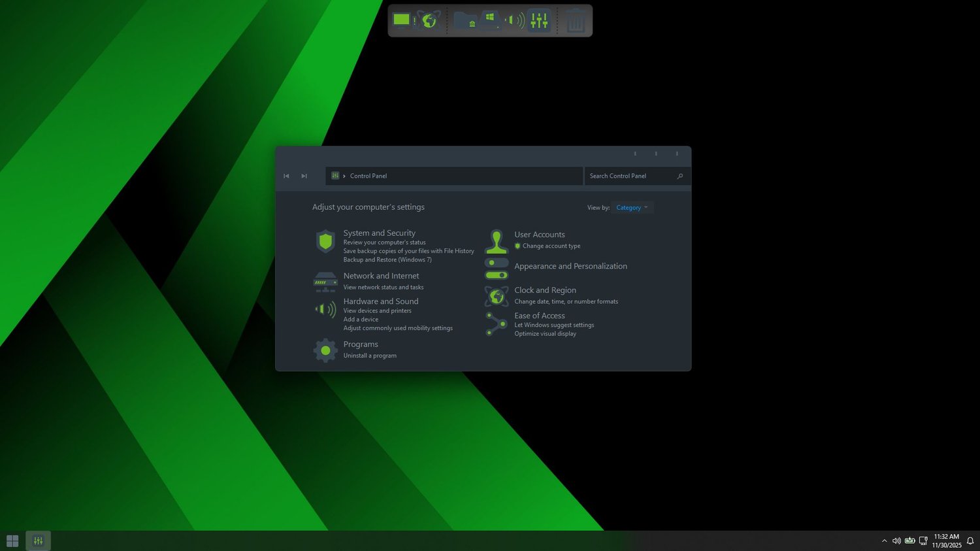
Task: Click the Ease of Access icon
Action: tap(497, 324)
